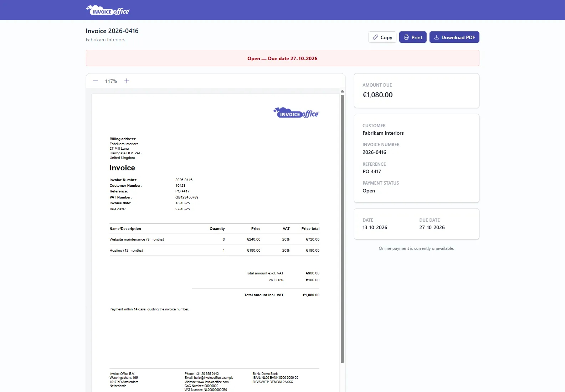The width and height of the screenshot is (565, 392).
Task: Click the €900.00 excl. VAT amount
Action: [x=313, y=273]
